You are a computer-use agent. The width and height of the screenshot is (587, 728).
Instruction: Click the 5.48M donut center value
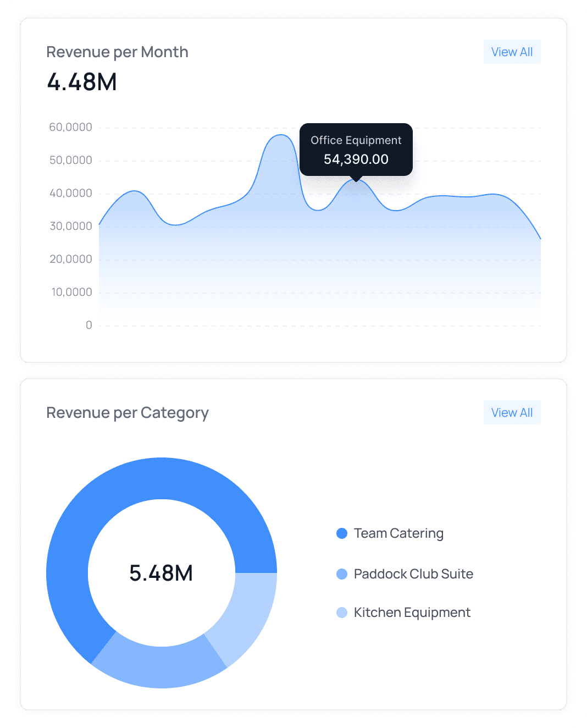point(161,572)
